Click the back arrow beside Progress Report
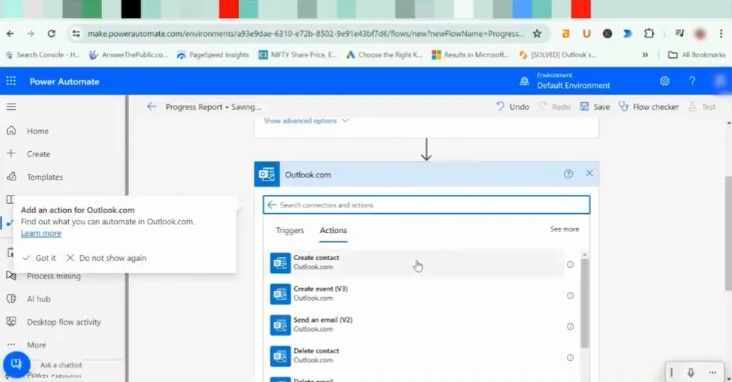The image size is (732, 382). pyautogui.click(x=151, y=107)
